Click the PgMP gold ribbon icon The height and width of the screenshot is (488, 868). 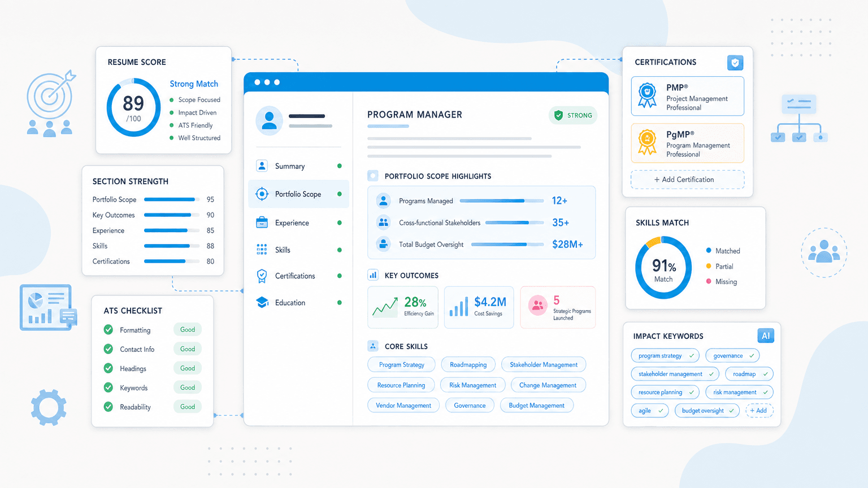coord(647,142)
